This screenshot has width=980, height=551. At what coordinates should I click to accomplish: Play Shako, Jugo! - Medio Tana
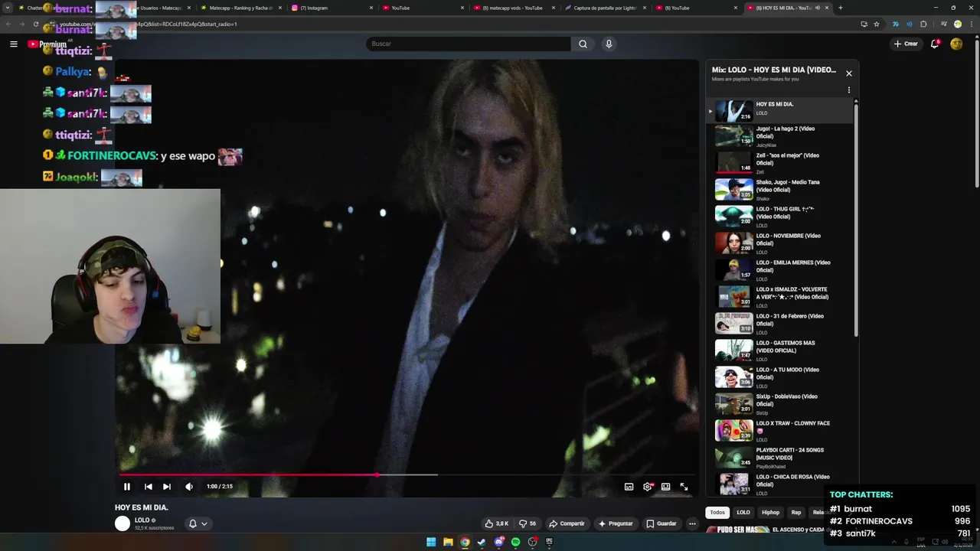(x=779, y=190)
